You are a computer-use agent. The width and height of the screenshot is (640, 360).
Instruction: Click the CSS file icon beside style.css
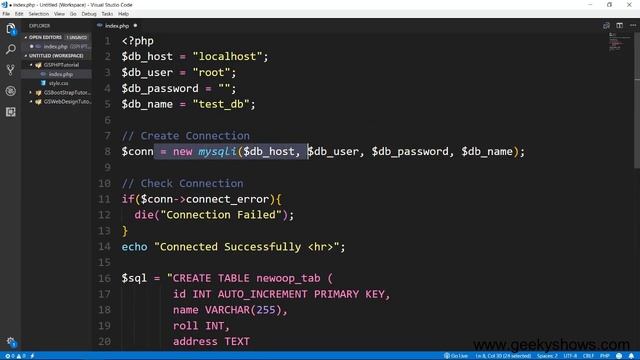(43, 83)
